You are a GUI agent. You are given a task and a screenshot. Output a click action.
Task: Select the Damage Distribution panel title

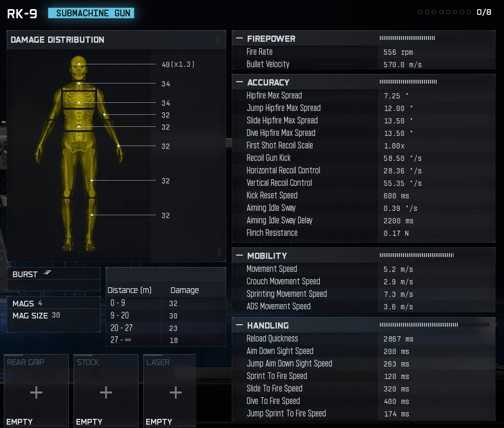point(57,40)
